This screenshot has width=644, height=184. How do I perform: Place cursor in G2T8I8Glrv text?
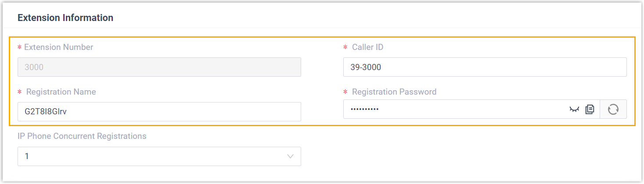(x=45, y=112)
